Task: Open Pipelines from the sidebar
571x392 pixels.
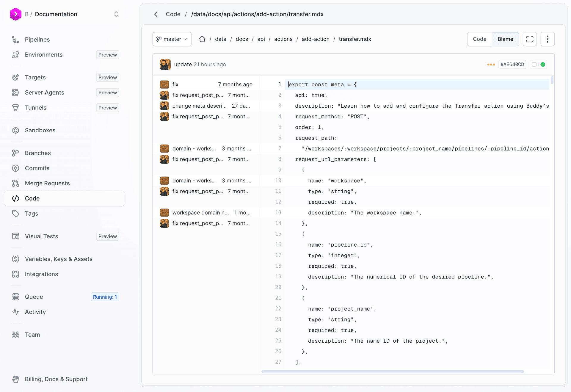Action: coord(37,40)
